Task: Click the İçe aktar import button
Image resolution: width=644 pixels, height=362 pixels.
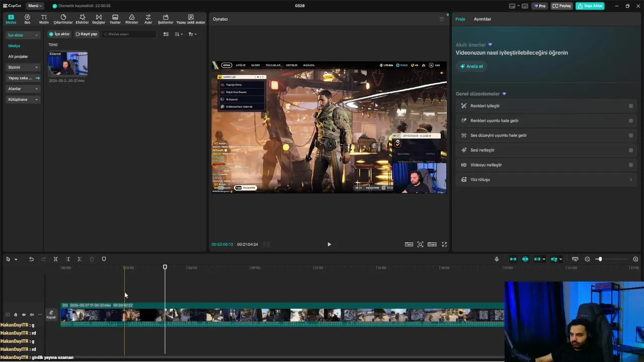Action: [x=59, y=34]
